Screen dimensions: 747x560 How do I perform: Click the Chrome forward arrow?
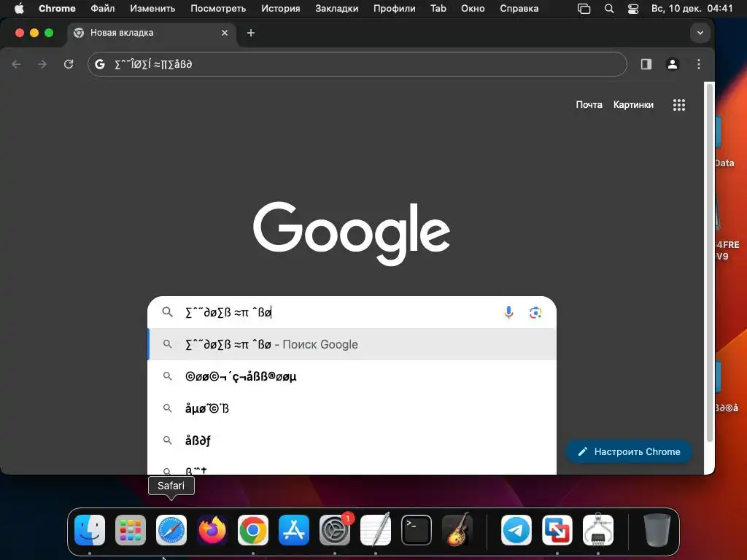coord(42,64)
